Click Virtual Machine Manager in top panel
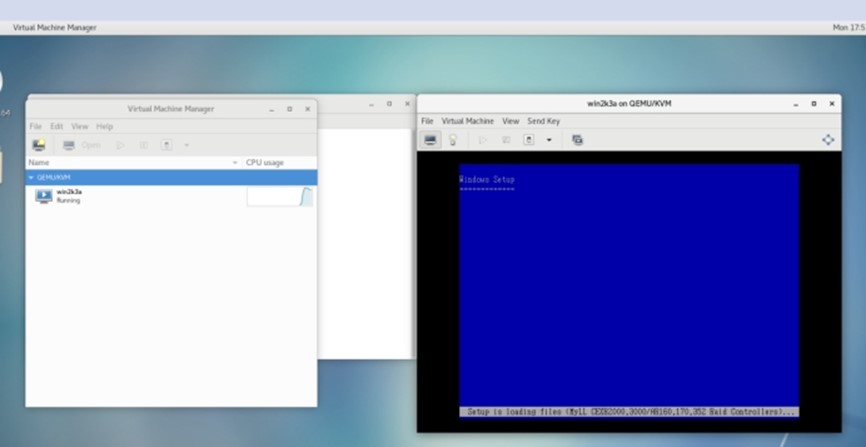Viewport: 866px width, 447px height. (x=55, y=27)
